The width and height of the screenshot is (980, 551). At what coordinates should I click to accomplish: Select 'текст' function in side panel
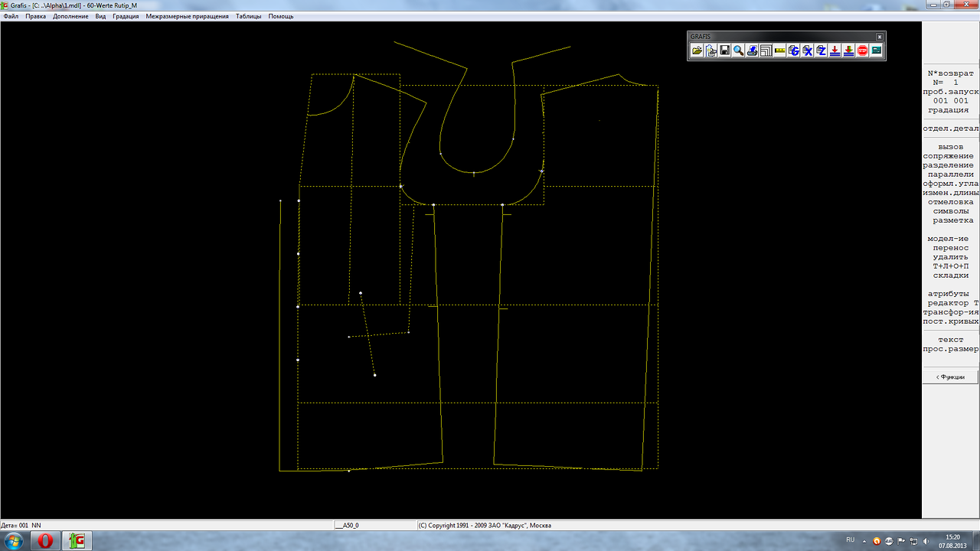(x=951, y=340)
